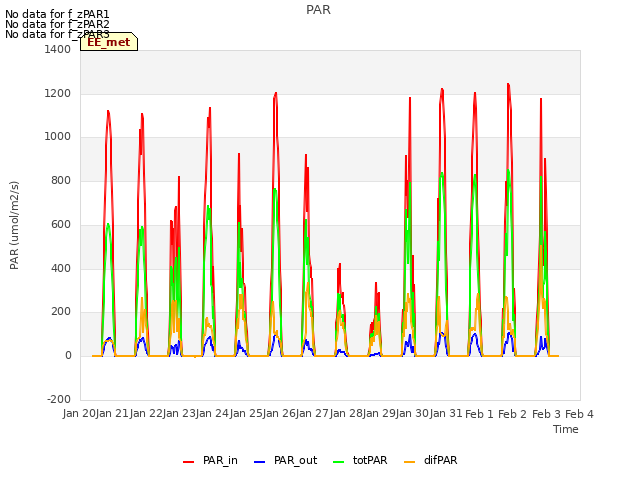Click the difPAR orange legend swatch
640x480 pixels.
tap(409, 462)
